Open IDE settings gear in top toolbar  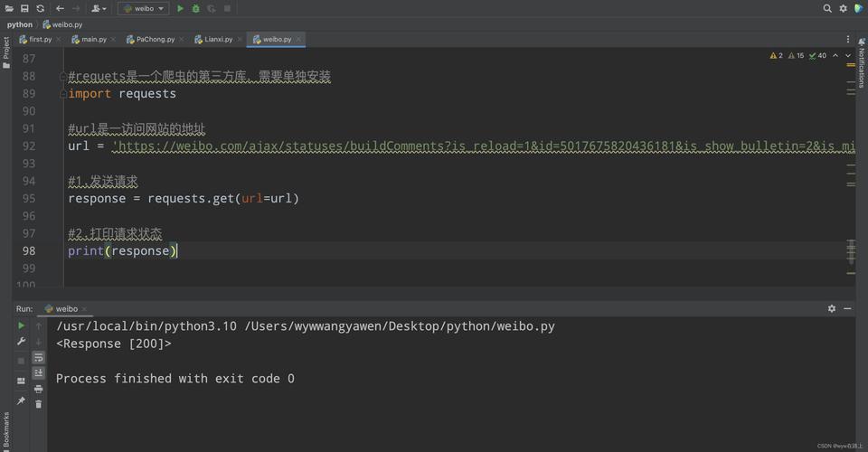(x=843, y=8)
